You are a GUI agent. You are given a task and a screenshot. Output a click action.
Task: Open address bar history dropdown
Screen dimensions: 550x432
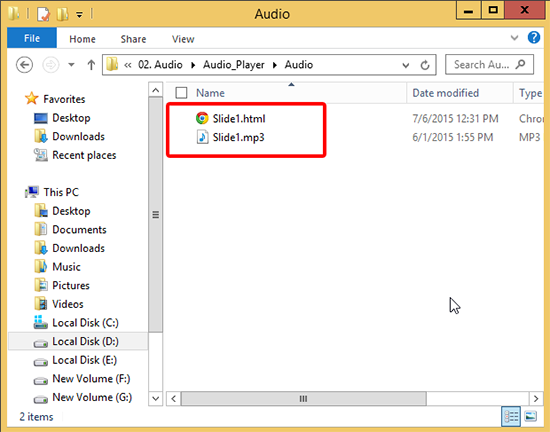(x=405, y=65)
